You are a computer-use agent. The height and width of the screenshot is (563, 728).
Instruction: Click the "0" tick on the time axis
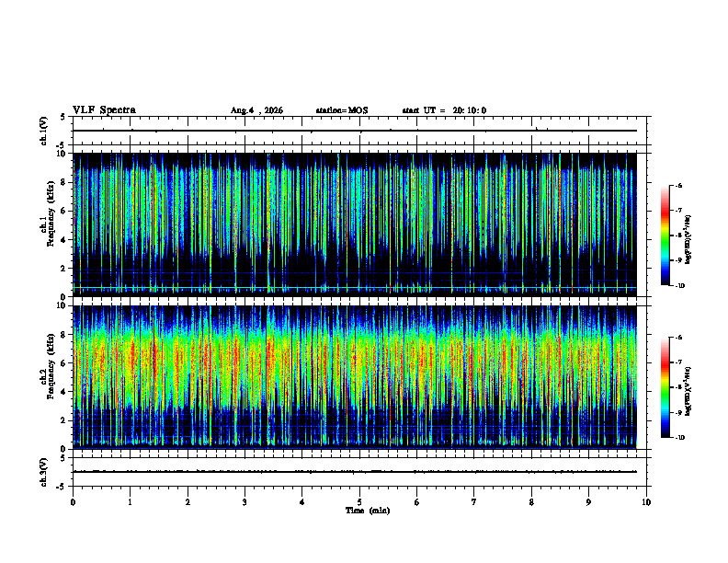click(73, 502)
